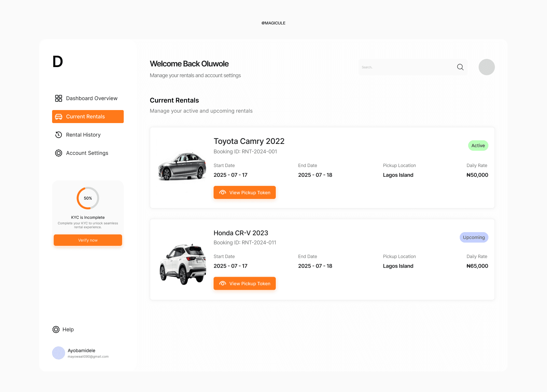Click the Toyota Camry car thumbnail
Image resolution: width=547 pixels, height=392 pixels.
(x=182, y=166)
